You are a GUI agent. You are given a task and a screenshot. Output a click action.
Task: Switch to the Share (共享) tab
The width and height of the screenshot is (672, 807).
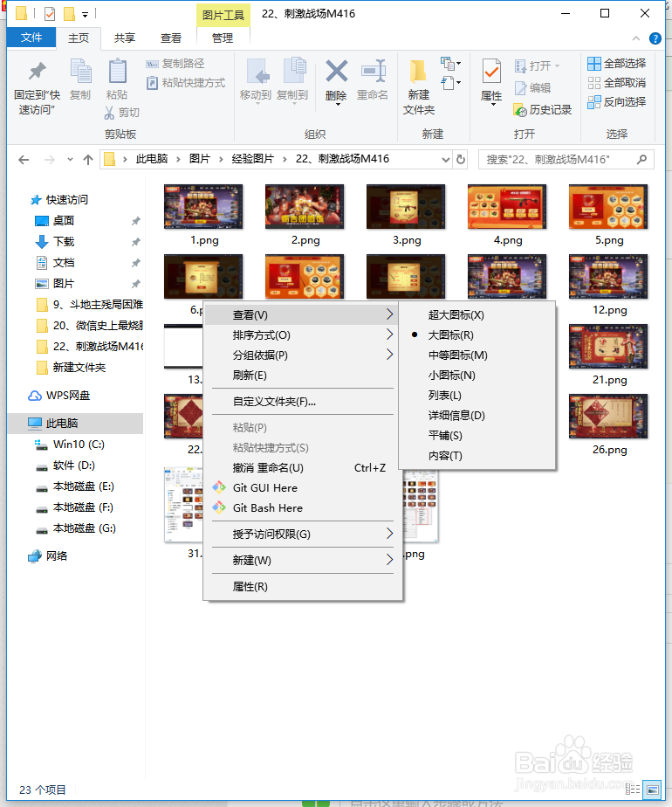click(125, 38)
